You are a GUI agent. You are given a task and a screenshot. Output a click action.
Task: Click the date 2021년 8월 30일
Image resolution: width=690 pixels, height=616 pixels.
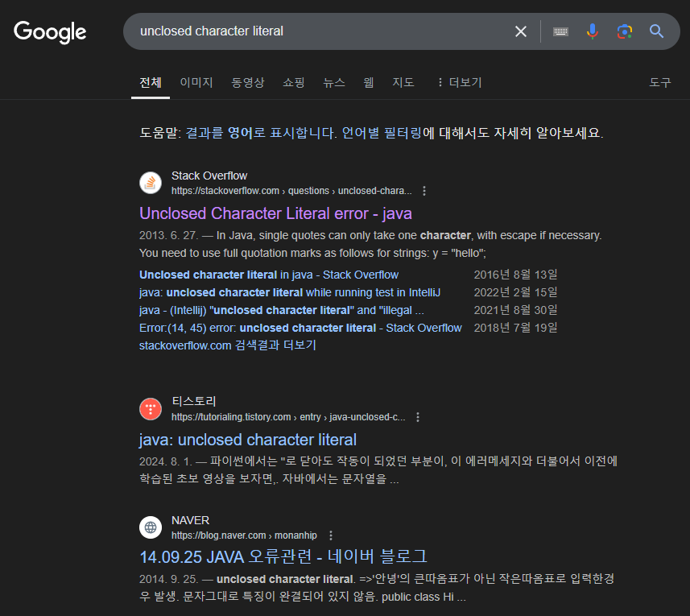(x=515, y=310)
